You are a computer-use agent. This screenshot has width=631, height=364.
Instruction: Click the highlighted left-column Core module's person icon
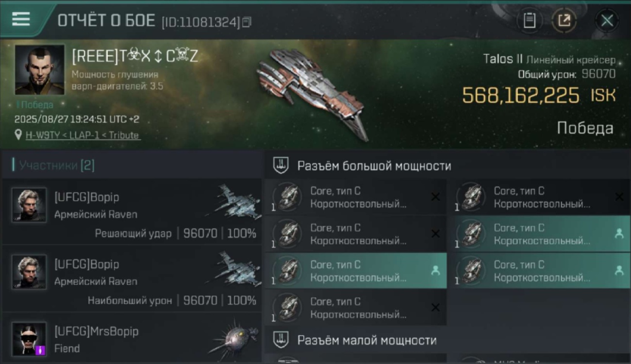[x=435, y=271]
